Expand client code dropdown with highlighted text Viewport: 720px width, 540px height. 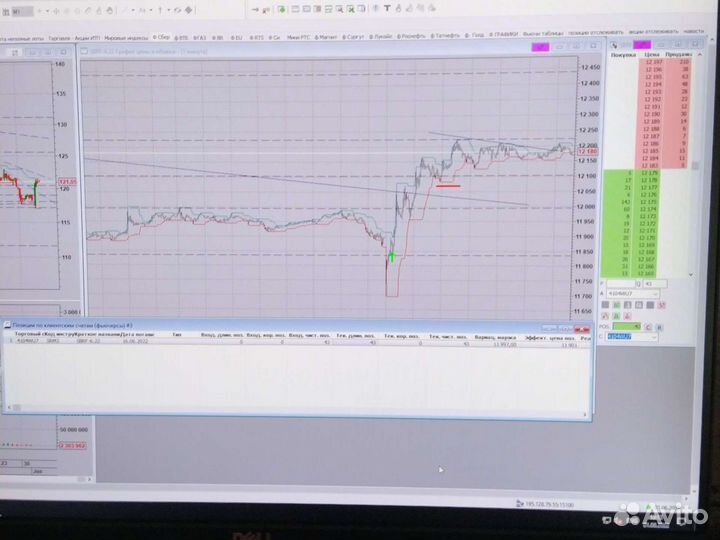coord(652,337)
